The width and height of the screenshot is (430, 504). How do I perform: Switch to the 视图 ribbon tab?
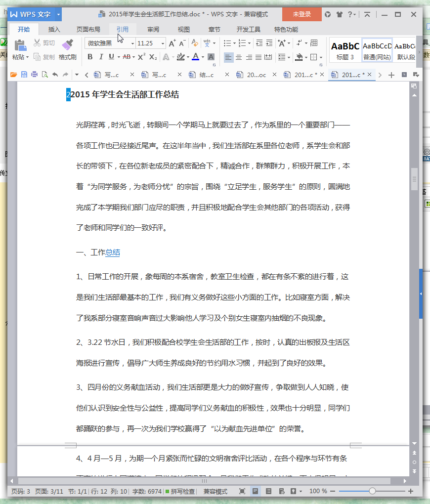coord(184,30)
